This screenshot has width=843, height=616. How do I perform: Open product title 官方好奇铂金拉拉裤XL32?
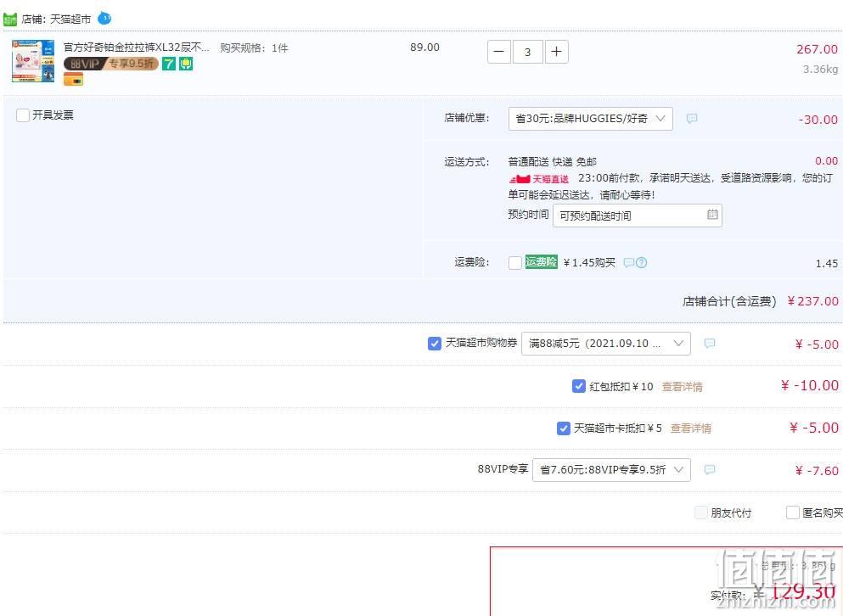point(137,48)
